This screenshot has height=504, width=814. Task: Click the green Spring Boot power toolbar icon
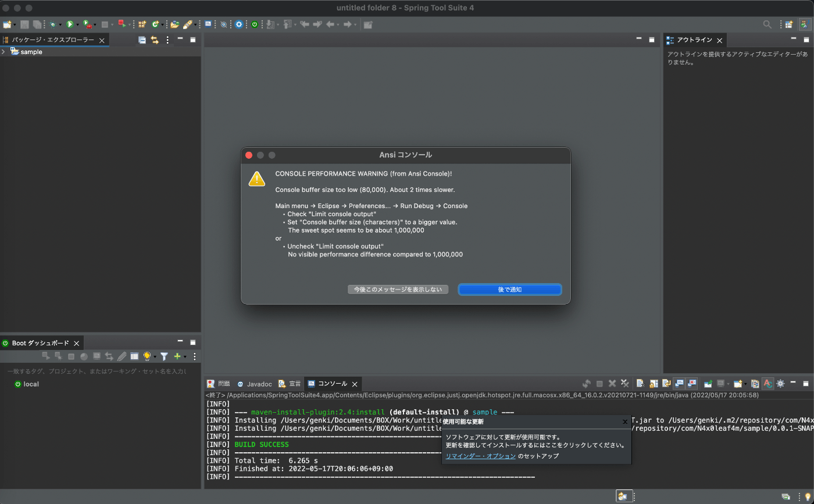tap(255, 24)
